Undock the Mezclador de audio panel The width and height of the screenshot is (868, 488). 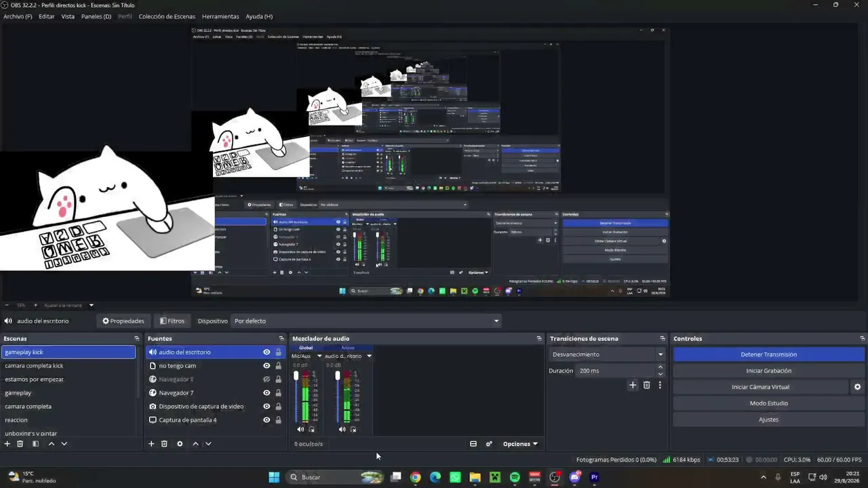point(539,338)
